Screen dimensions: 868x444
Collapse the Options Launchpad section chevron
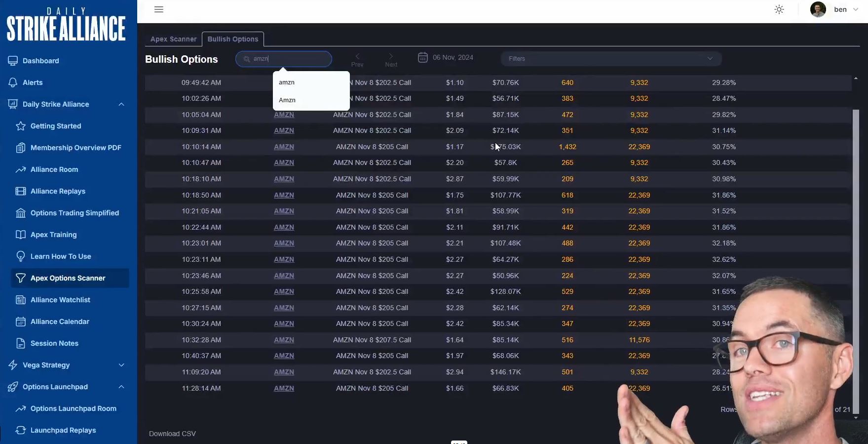click(x=121, y=387)
